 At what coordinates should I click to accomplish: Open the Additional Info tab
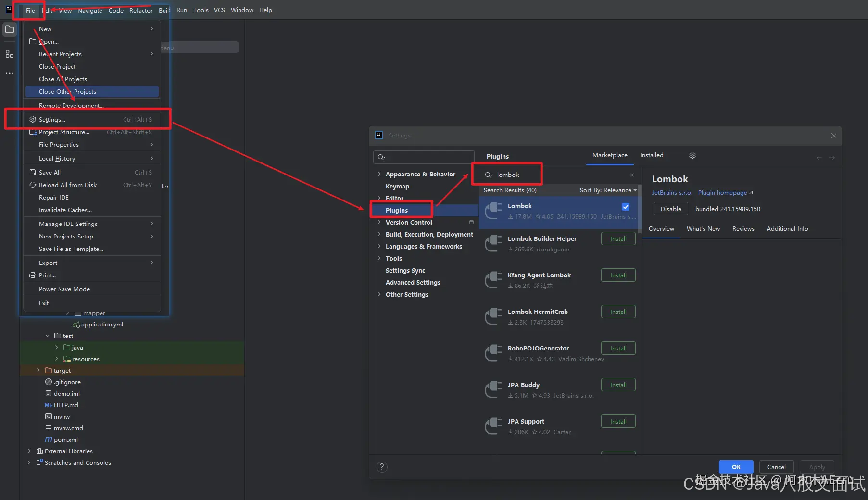tap(787, 229)
